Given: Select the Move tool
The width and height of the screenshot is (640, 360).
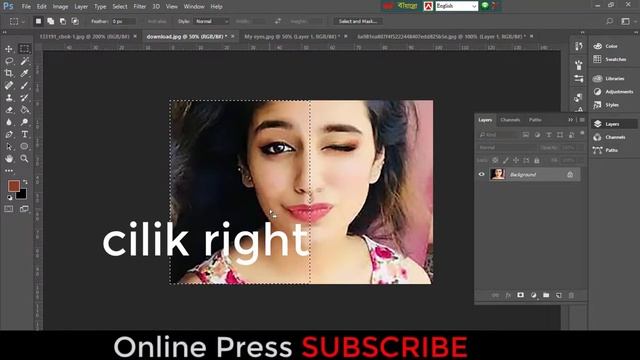Looking at the screenshot, I should pos(9,49).
